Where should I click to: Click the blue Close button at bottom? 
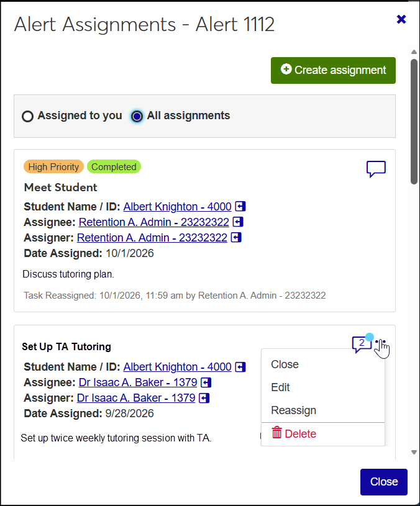click(384, 482)
